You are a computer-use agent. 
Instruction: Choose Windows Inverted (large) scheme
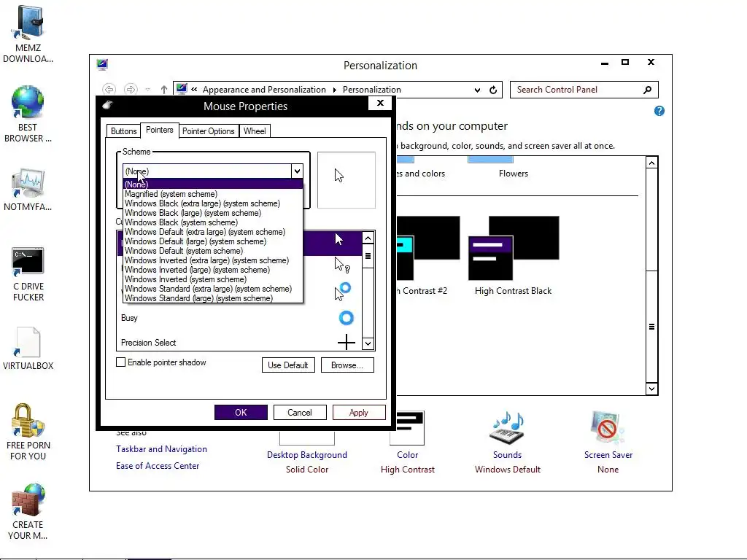213,270
